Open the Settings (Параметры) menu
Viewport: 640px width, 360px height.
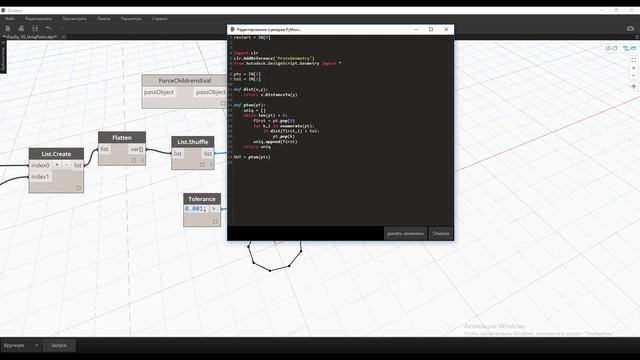(x=131, y=19)
